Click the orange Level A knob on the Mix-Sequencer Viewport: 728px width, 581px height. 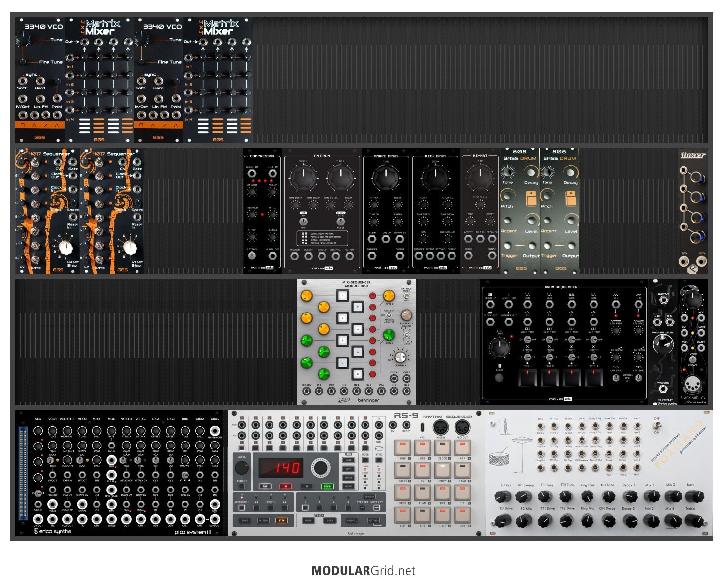[389, 296]
